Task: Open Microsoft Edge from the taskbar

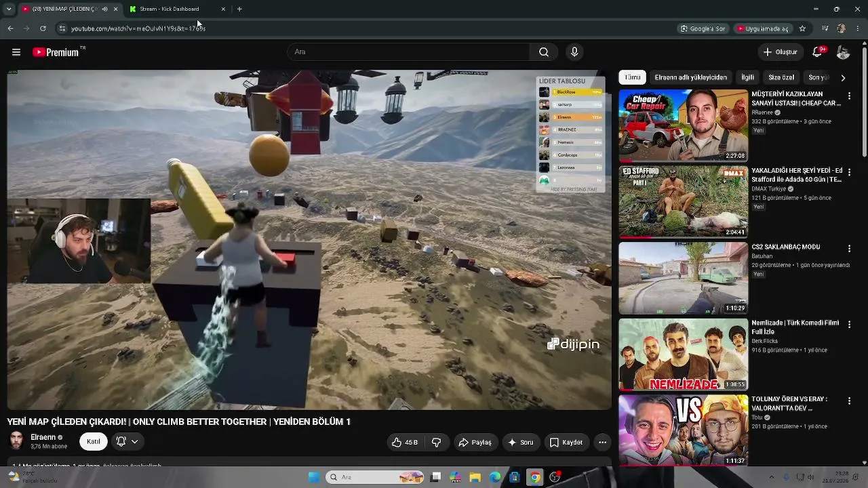Action: click(x=495, y=477)
